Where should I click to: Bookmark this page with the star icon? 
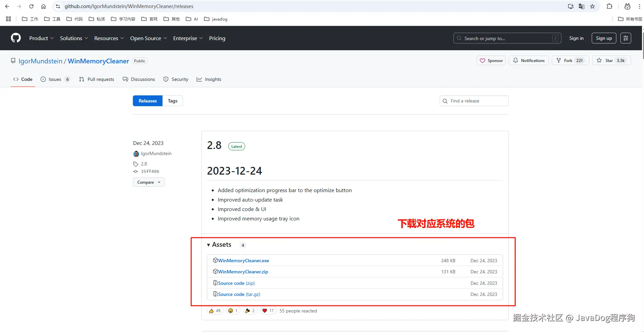tap(592, 6)
